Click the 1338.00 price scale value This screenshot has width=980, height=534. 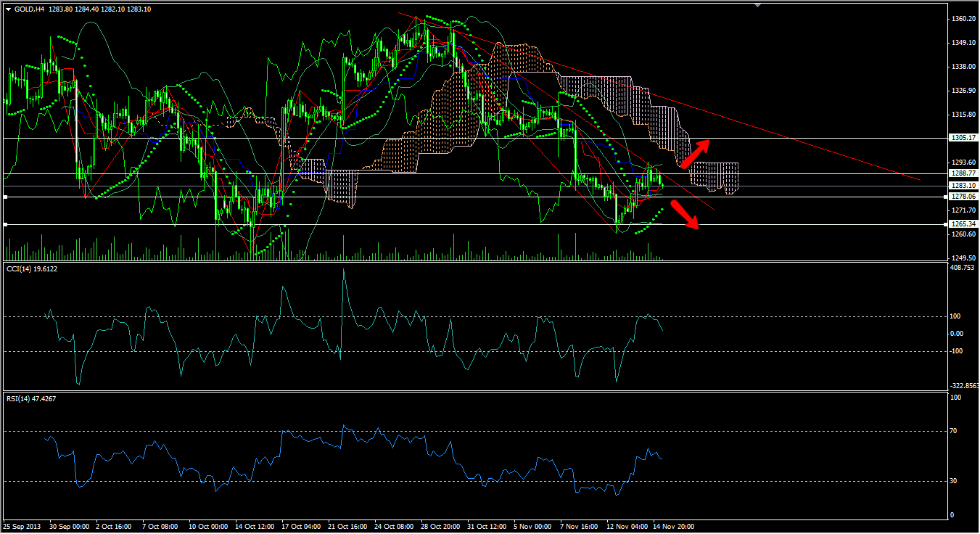point(964,67)
